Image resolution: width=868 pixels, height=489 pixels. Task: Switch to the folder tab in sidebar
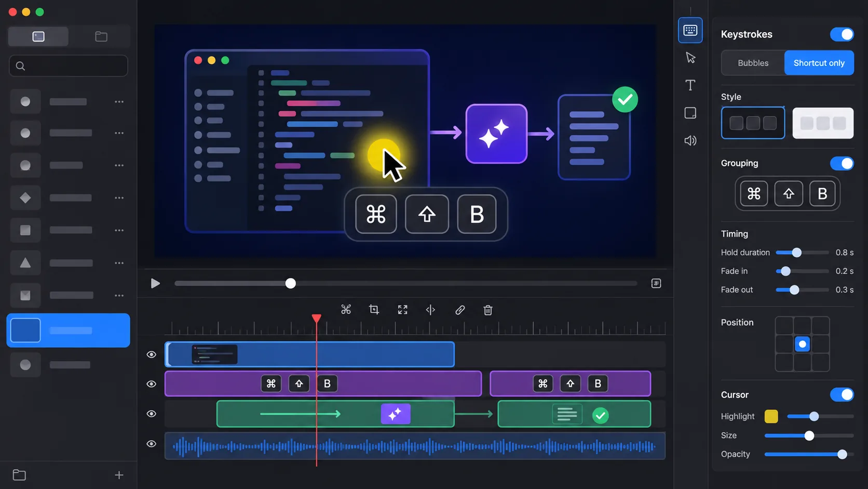click(x=101, y=36)
